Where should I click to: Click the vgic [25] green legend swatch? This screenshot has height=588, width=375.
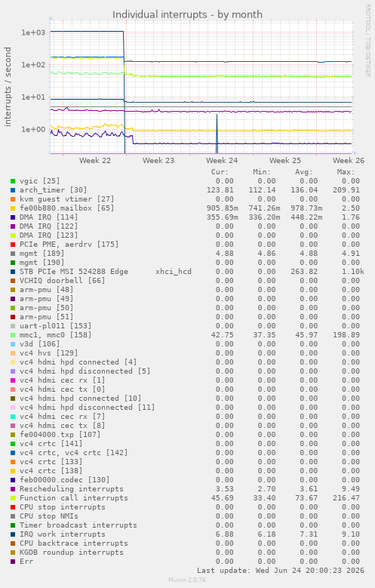click(x=13, y=181)
